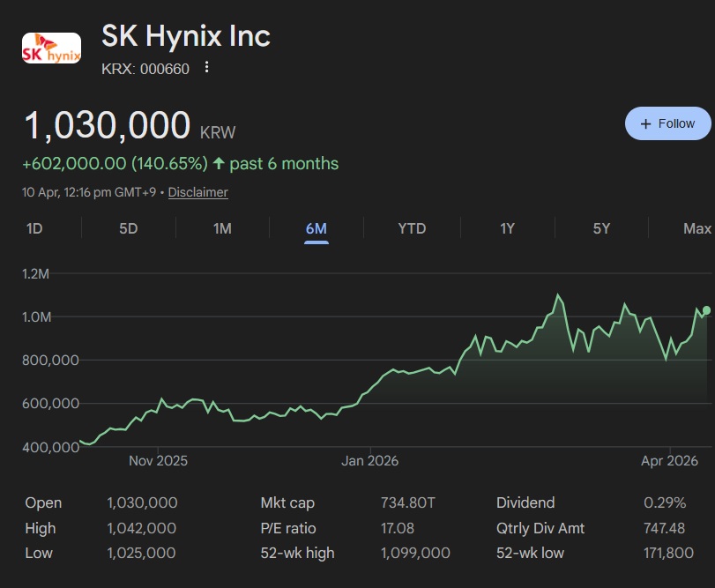Switch chart to Max range
This screenshot has width=715, height=588.
(697, 228)
